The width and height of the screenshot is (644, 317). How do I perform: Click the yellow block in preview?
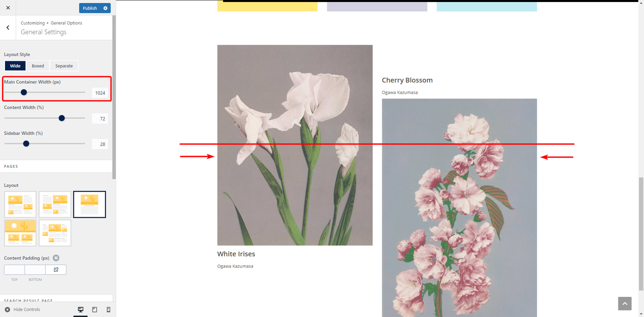click(267, 6)
